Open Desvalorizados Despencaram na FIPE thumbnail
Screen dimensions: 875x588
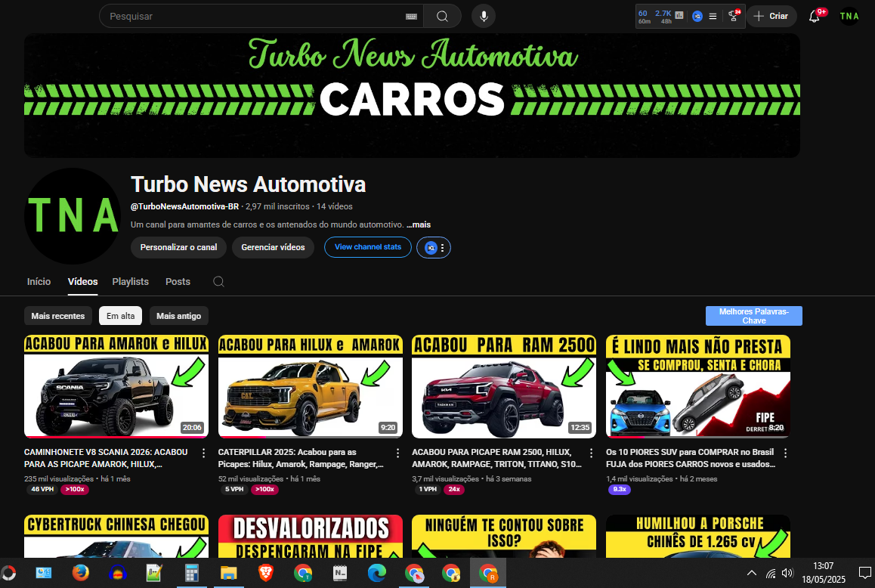(311, 536)
